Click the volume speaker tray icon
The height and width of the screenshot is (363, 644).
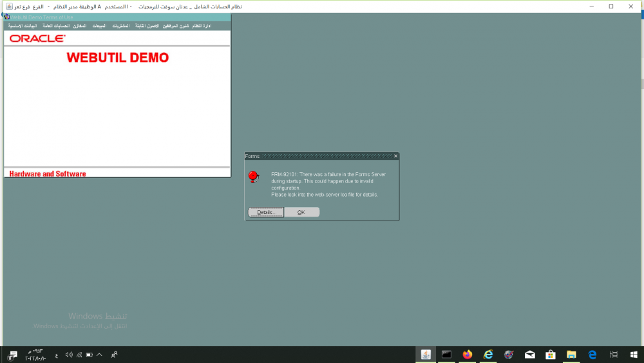click(x=69, y=355)
